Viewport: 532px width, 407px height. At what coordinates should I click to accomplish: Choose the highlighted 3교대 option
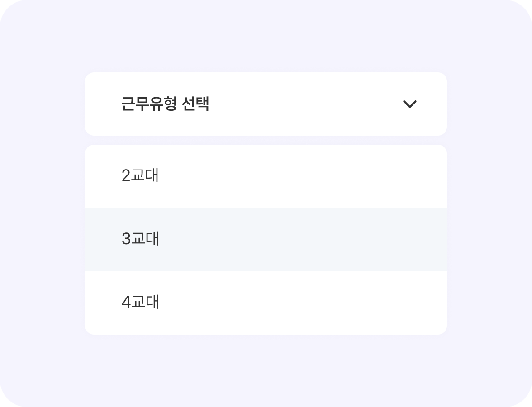[x=266, y=239]
